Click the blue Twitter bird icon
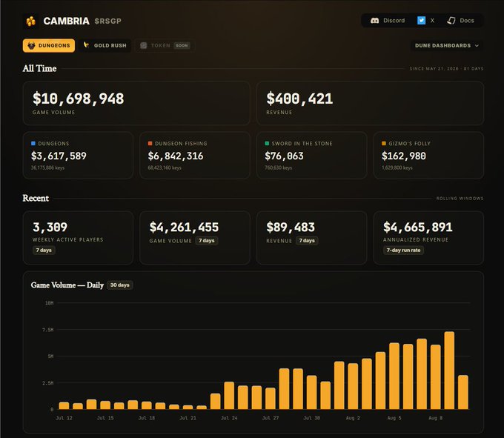Screen dimensions: 504x438 [x=421, y=21]
